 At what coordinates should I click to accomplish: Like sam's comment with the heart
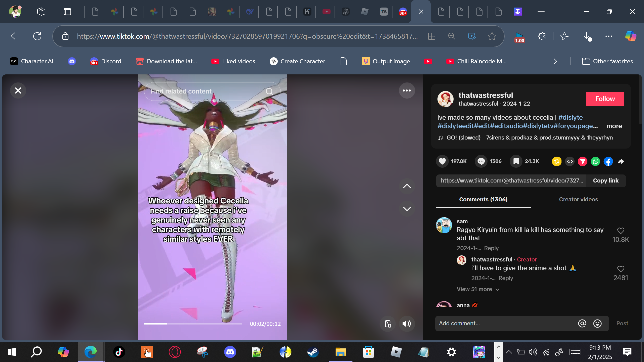click(x=621, y=231)
